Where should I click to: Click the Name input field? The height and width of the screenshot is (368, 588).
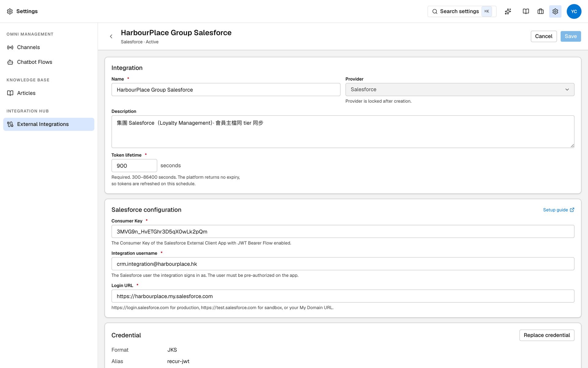[226, 90]
